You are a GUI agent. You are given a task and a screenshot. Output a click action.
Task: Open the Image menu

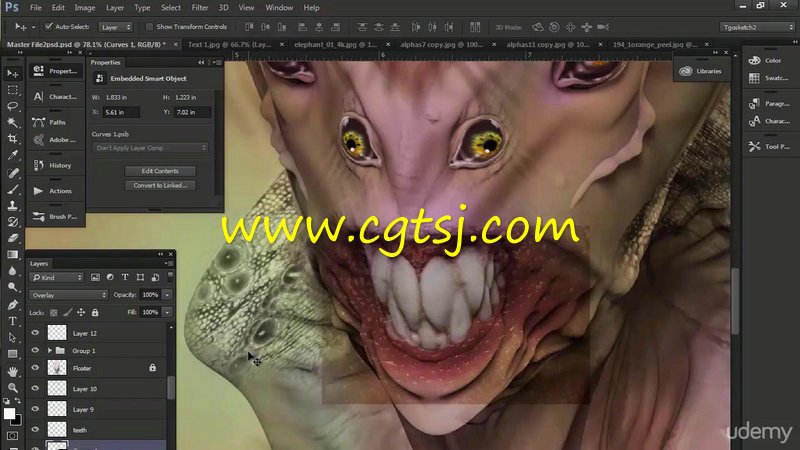(x=85, y=8)
